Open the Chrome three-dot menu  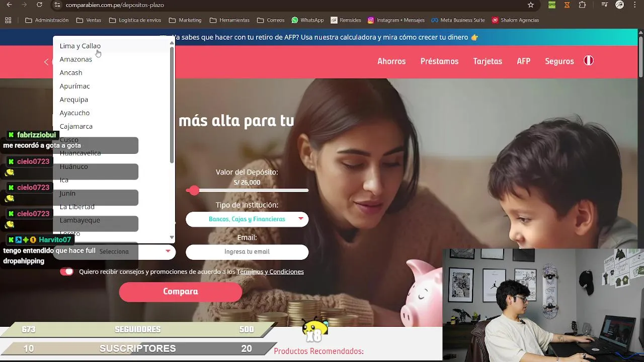pyautogui.click(x=636, y=5)
